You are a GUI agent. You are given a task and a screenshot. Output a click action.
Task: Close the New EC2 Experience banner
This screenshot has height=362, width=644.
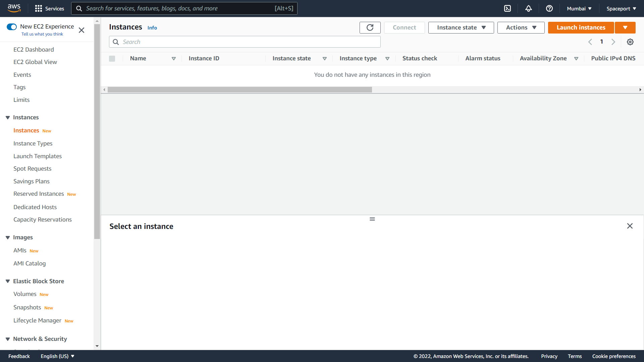[82, 30]
